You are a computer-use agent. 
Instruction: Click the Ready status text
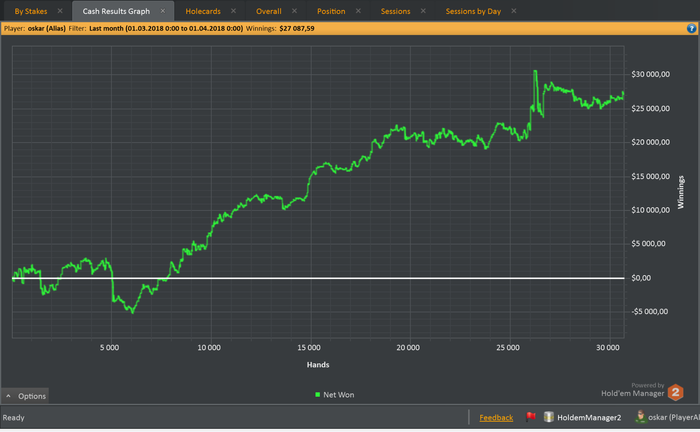click(13, 418)
